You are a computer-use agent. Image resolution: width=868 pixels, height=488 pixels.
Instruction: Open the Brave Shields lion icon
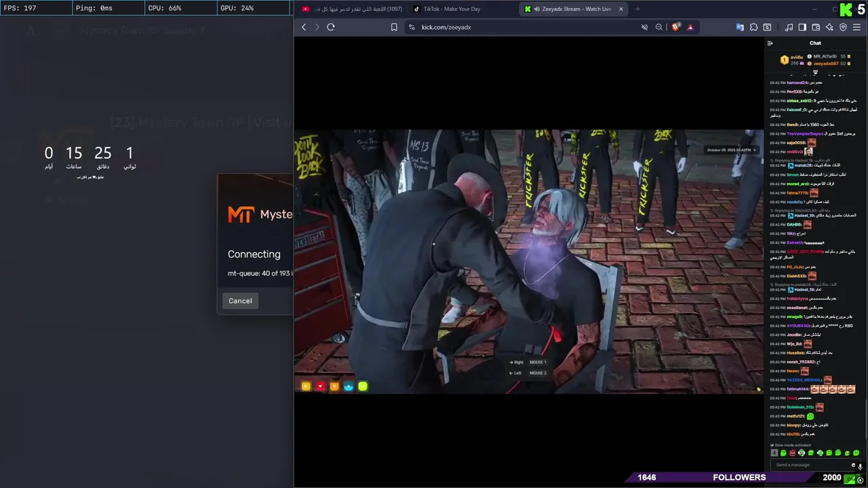tap(676, 27)
